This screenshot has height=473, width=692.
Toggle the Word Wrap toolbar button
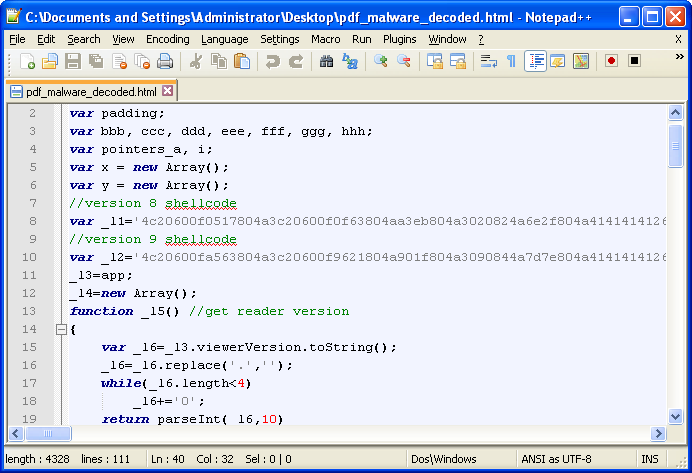(489, 62)
